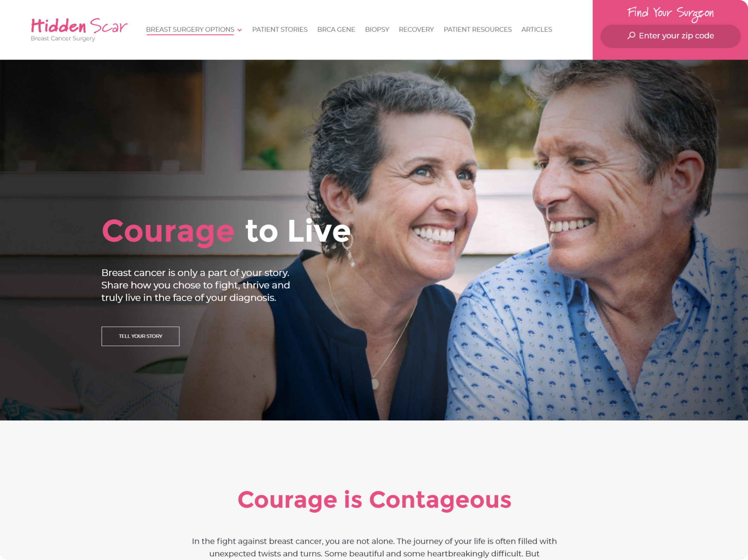Click the Breast Cancer Surgery tagline
748x560 pixels.
pos(63,39)
